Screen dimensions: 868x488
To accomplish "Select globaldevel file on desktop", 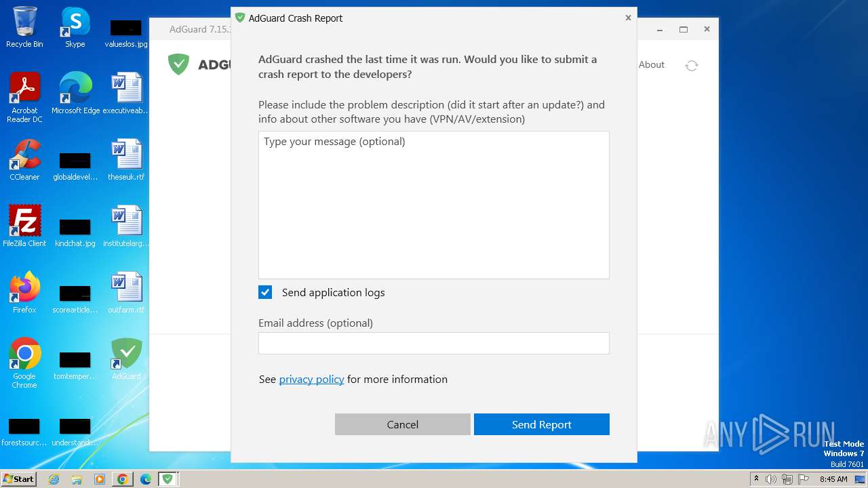I will [75, 165].
